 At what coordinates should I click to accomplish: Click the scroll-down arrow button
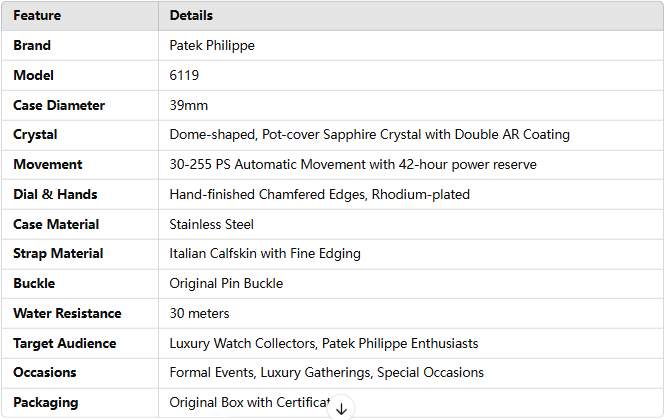point(341,409)
